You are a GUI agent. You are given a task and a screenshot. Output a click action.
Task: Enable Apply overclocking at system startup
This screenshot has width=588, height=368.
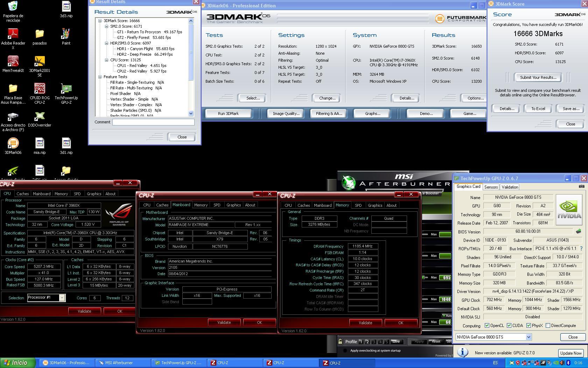point(345,350)
